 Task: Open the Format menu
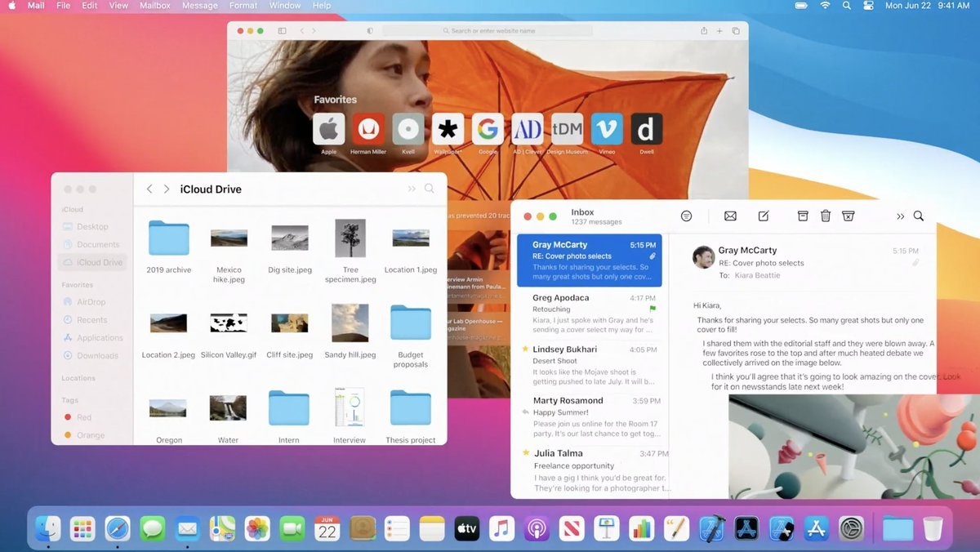coord(244,6)
